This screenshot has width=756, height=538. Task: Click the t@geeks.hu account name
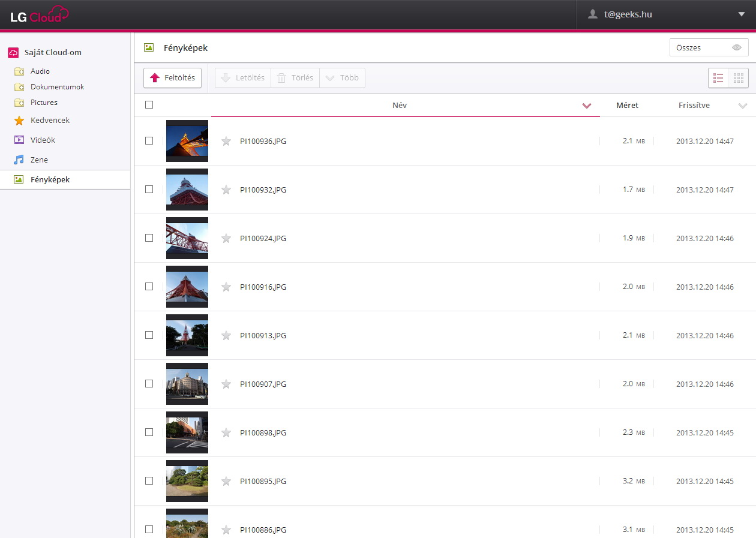tap(628, 15)
